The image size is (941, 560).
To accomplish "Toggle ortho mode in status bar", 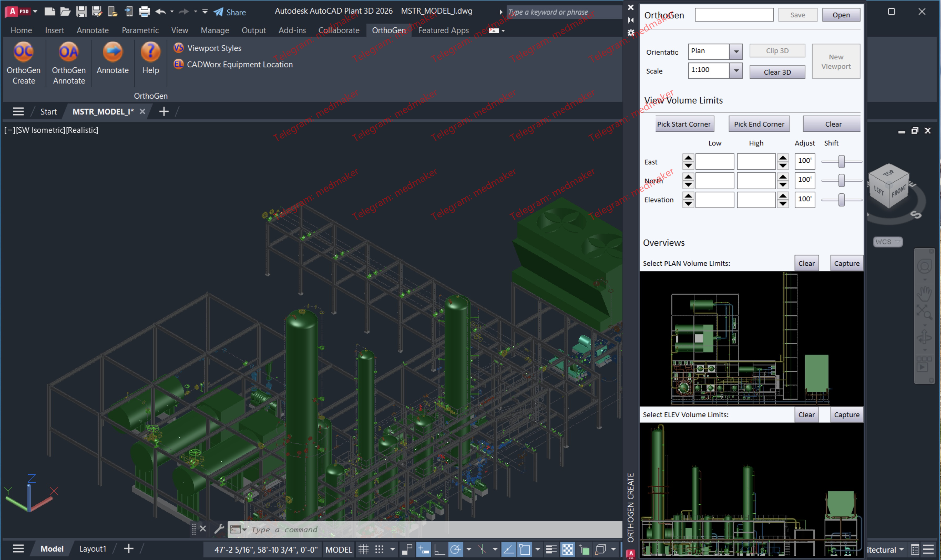I will click(439, 549).
